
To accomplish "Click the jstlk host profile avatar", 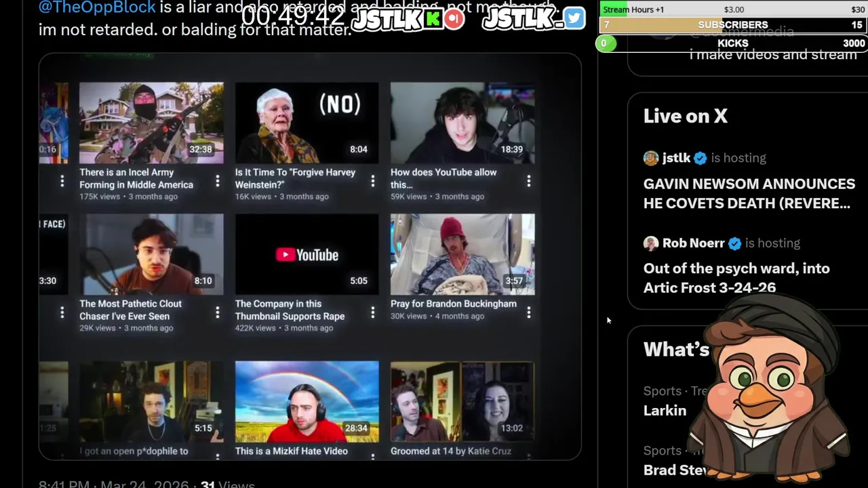I will coord(651,158).
